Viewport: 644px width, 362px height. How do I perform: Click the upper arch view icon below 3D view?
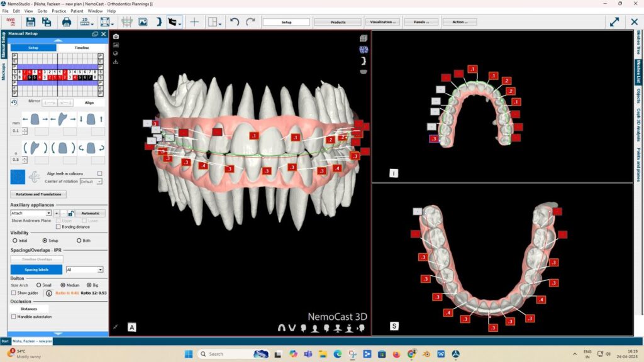282,328
